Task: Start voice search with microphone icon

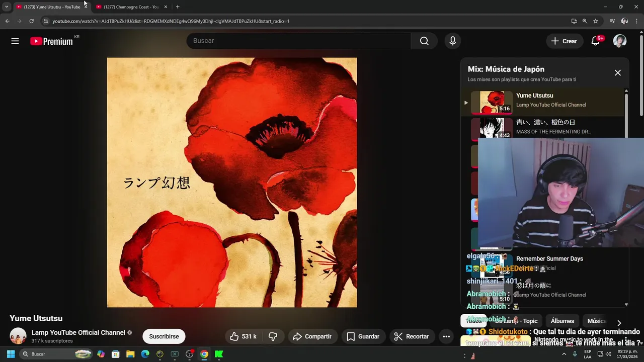Action: (452, 41)
